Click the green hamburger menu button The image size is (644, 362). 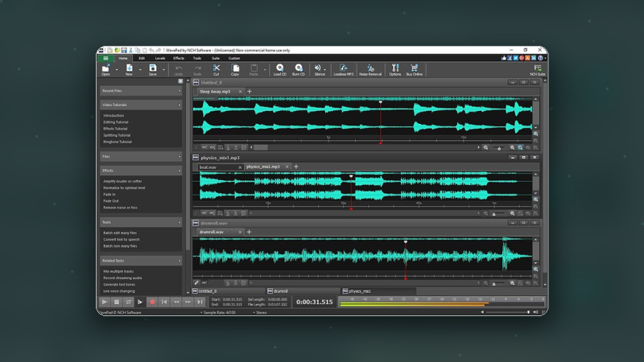click(106, 58)
